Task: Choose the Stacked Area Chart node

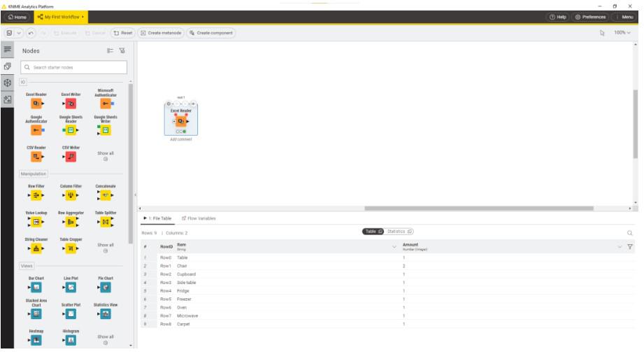Action: click(36, 314)
